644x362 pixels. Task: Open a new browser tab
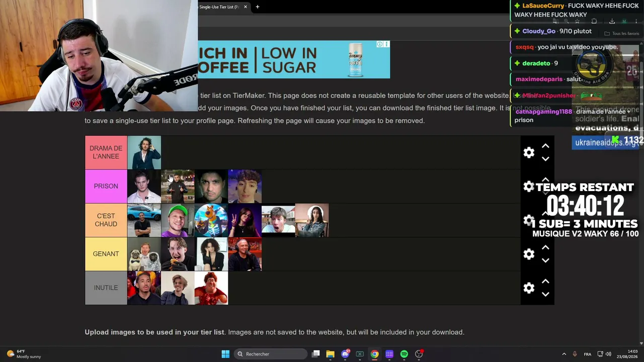(x=257, y=7)
